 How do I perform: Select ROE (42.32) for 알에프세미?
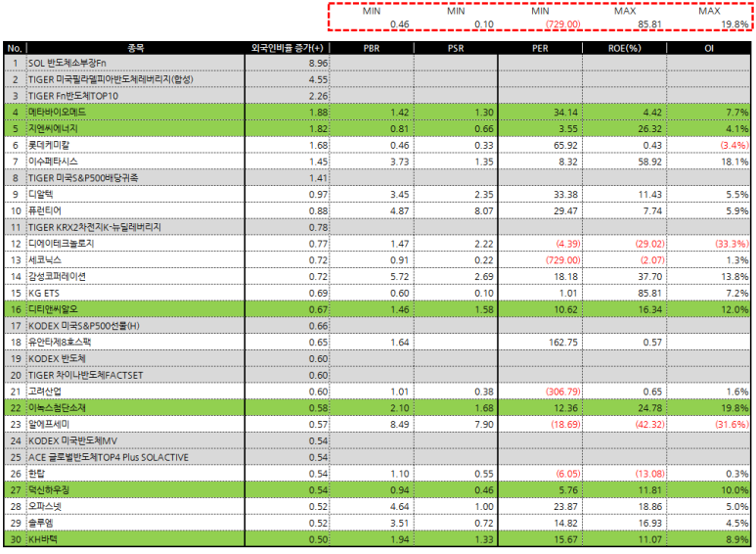650,424
